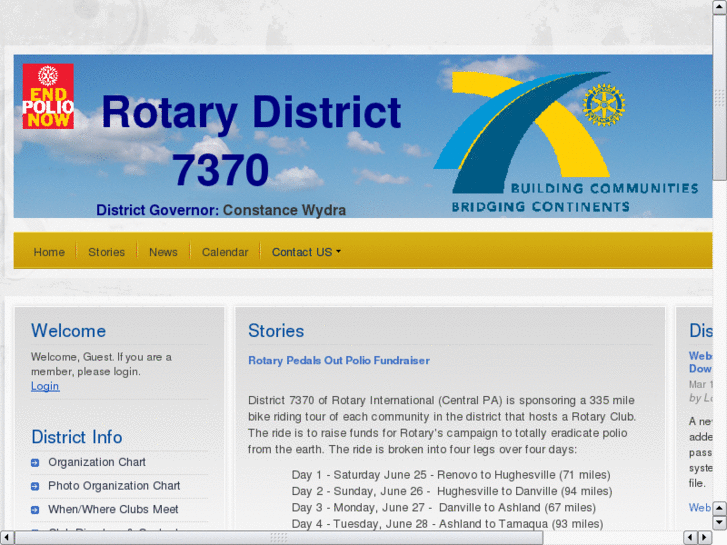Click the Welcome section heading
Screen dimensions: 727x545
pyautogui.click(x=69, y=331)
